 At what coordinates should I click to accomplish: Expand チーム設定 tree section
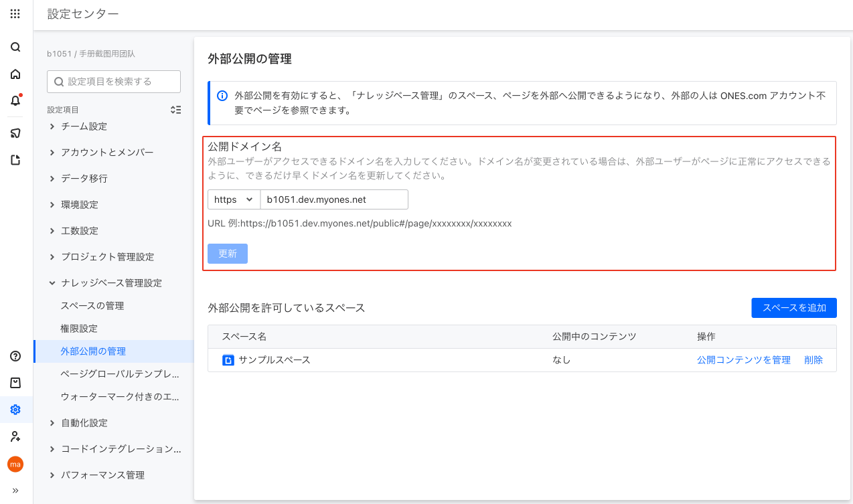pos(52,127)
